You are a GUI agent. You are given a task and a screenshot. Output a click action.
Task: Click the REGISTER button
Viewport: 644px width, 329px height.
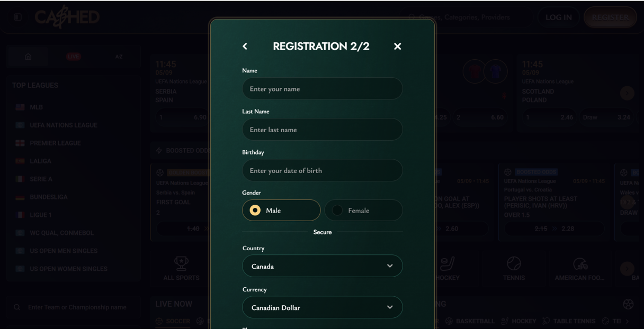coord(610,17)
